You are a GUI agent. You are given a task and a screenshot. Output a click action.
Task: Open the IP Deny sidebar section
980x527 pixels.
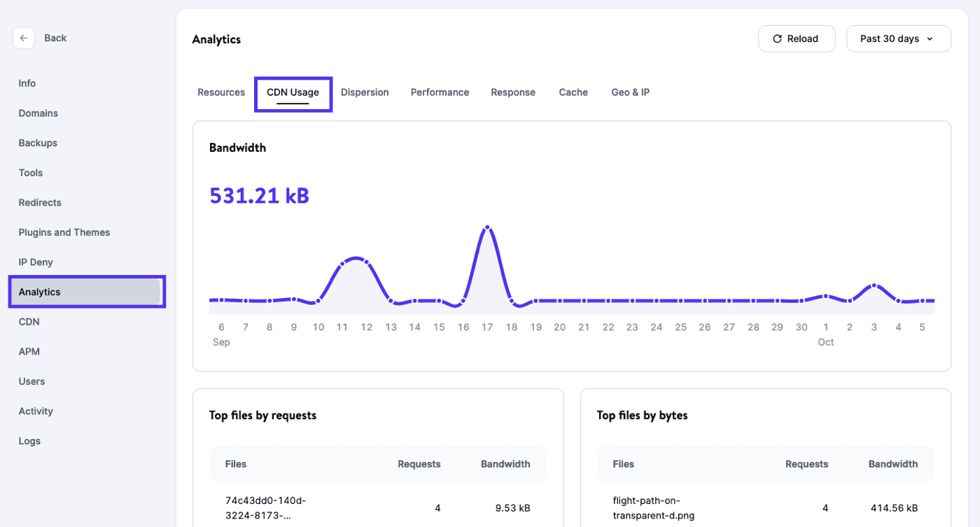(x=36, y=262)
